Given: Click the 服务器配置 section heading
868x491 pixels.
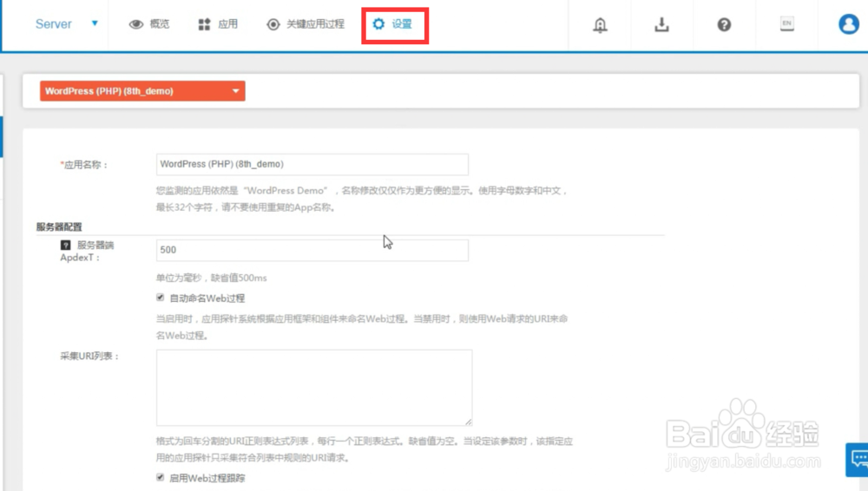Looking at the screenshot, I should [59, 227].
